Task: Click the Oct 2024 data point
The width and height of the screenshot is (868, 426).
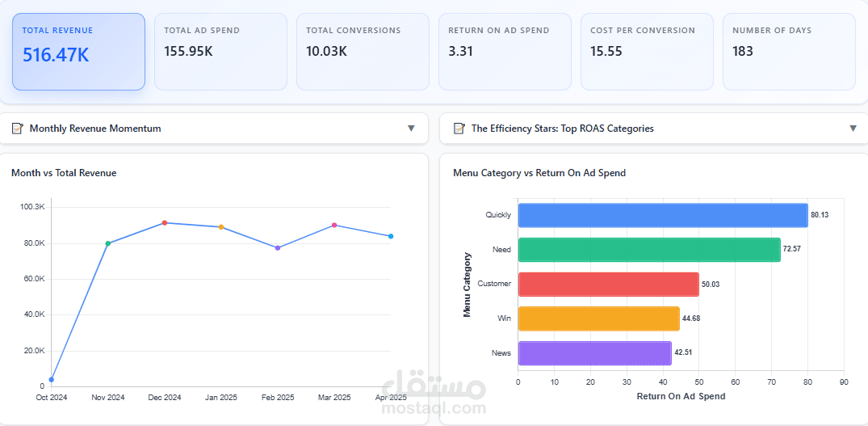Action: 52,379
